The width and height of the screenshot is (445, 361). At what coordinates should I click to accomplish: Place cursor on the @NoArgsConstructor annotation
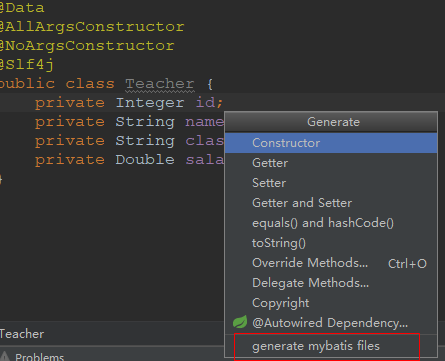click(x=87, y=46)
